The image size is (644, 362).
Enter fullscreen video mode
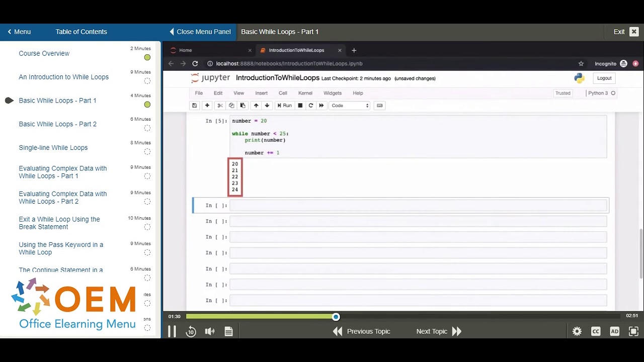[633, 331]
